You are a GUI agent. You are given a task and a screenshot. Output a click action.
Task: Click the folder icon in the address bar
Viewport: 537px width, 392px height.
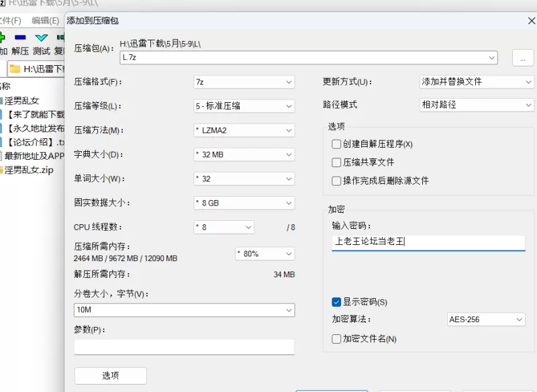coord(15,68)
